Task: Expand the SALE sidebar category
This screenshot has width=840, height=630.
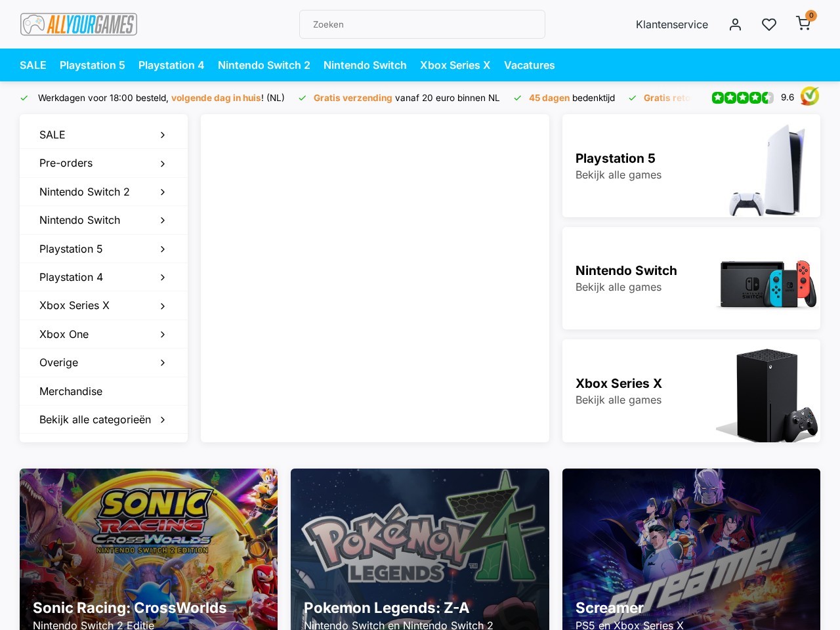Action: (104, 135)
